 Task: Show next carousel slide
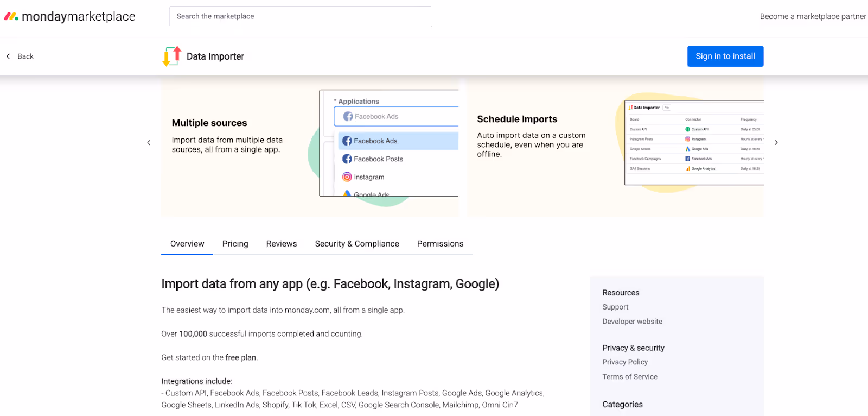click(x=776, y=143)
